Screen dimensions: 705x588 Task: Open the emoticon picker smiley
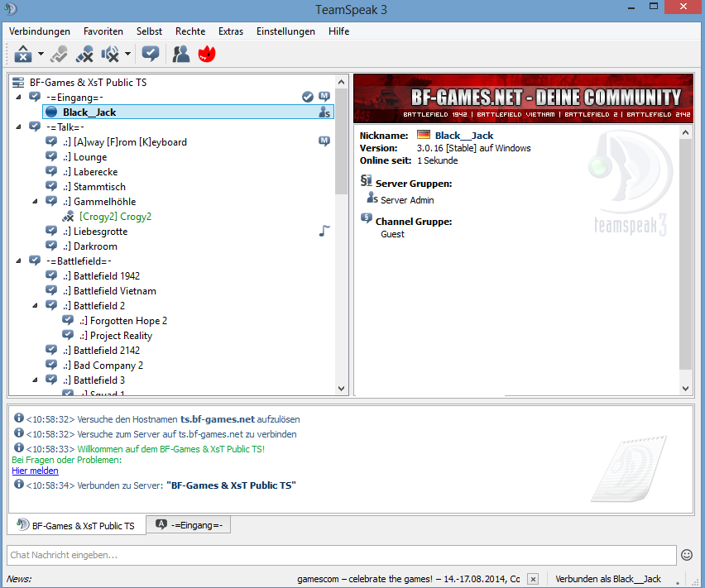[687, 555]
